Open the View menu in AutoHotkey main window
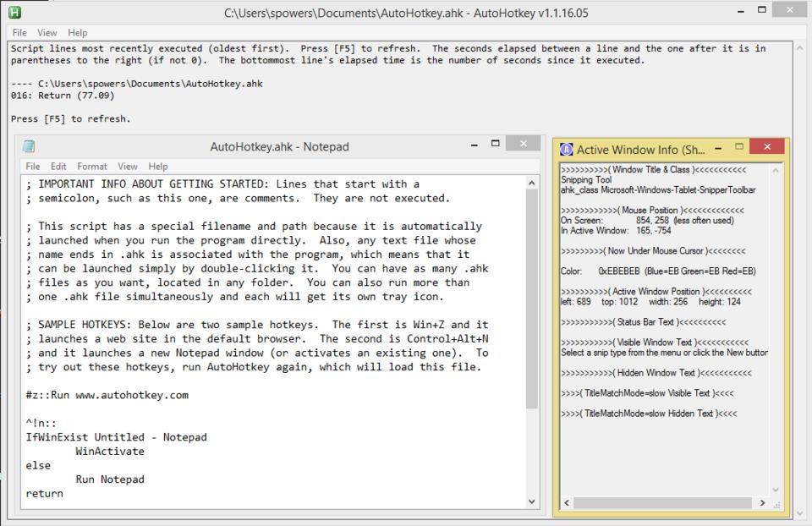Screen dimensions: 812x526 pos(47,32)
